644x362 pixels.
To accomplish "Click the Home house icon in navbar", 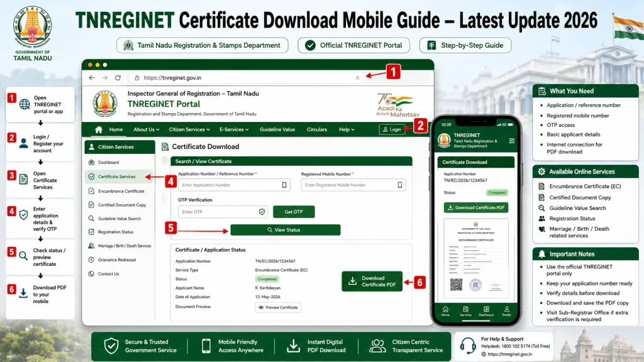I will coord(99,129).
